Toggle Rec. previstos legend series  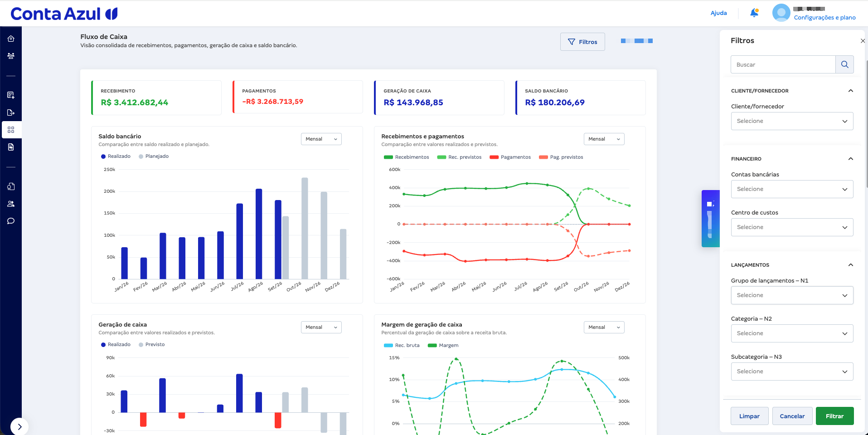[459, 157]
